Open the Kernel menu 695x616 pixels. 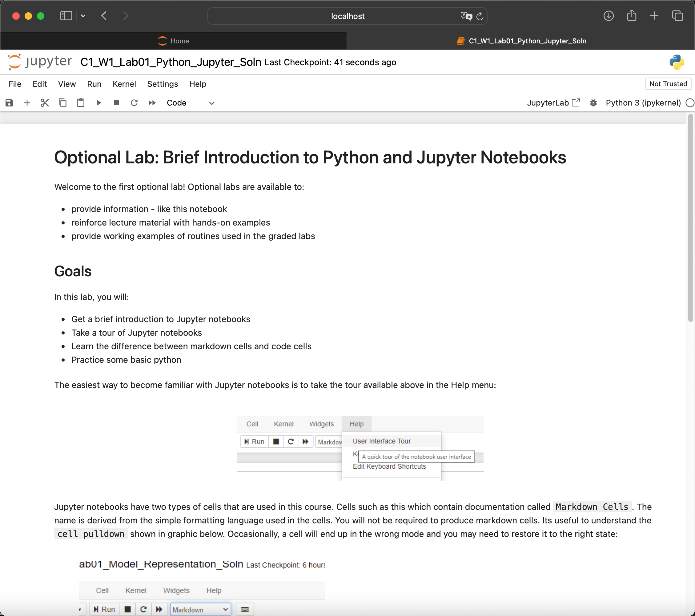coord(124,84)
